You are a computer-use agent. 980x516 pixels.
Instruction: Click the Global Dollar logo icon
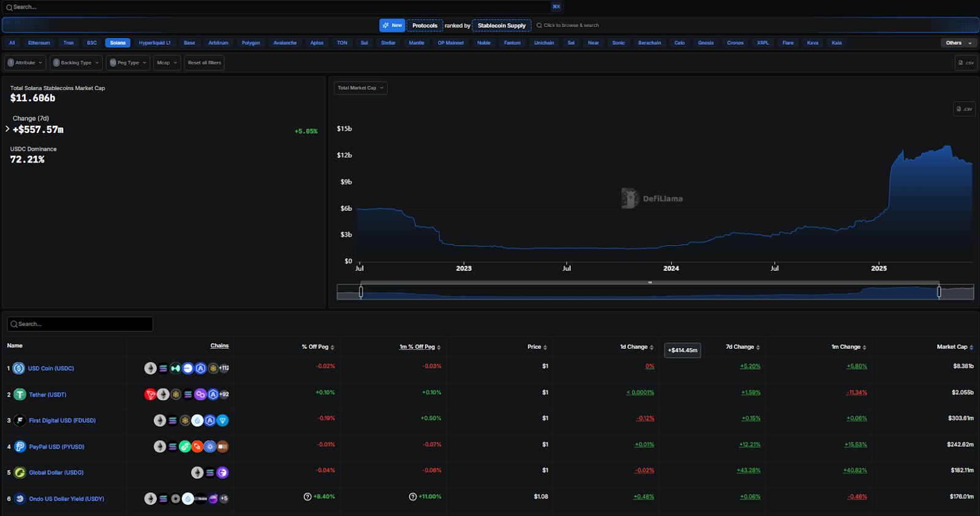20,472
